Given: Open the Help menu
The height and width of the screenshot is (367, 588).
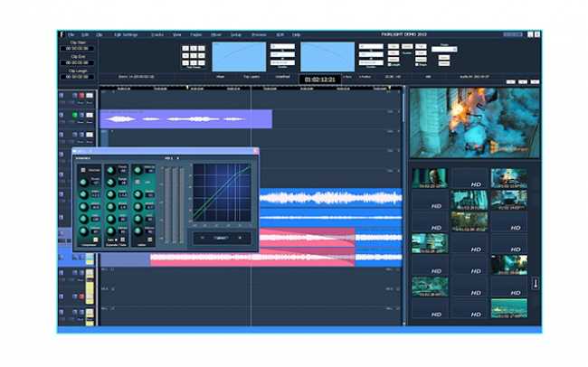Looking at the screenshot, I should pos(296,34).
